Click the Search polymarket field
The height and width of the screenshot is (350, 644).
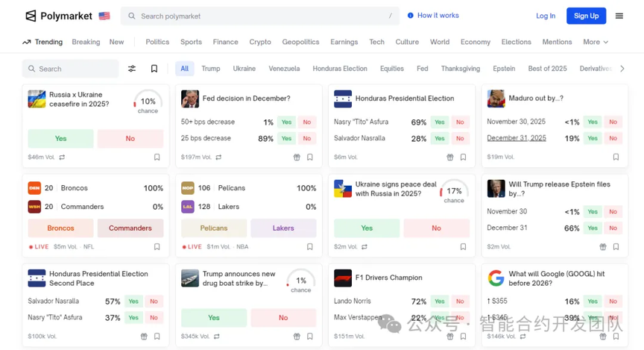(260, 16)
